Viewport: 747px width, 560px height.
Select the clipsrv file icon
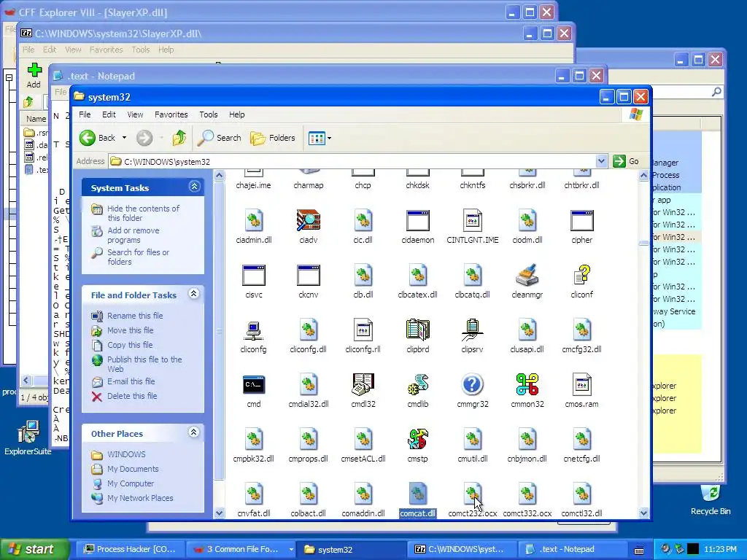coord(472,330)
